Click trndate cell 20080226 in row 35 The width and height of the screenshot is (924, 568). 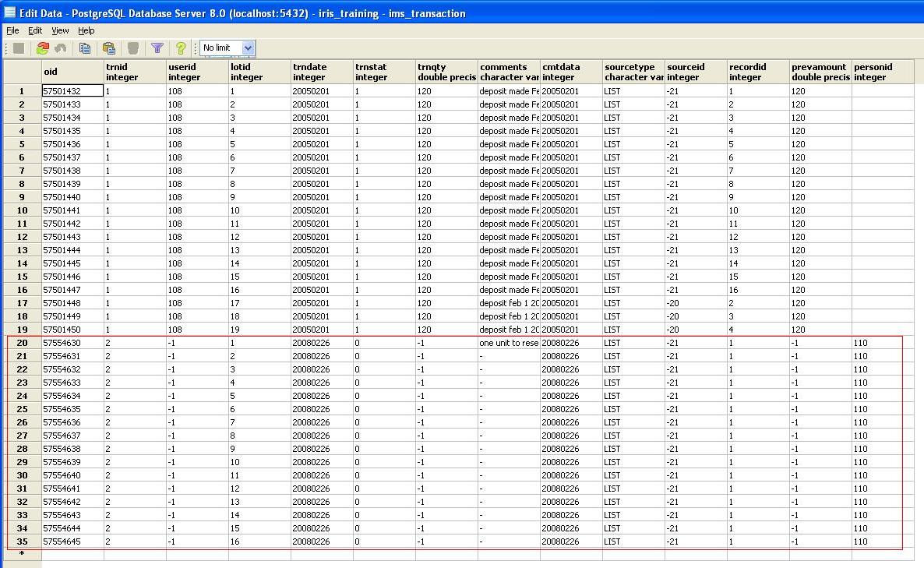pyautogui.click(x=323, y=542)
